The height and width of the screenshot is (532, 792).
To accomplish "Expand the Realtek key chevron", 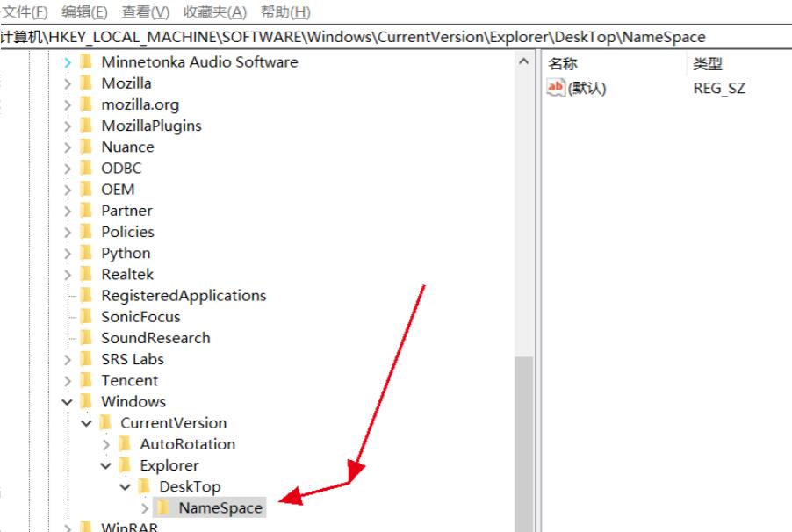I will [x=68, y=275].
